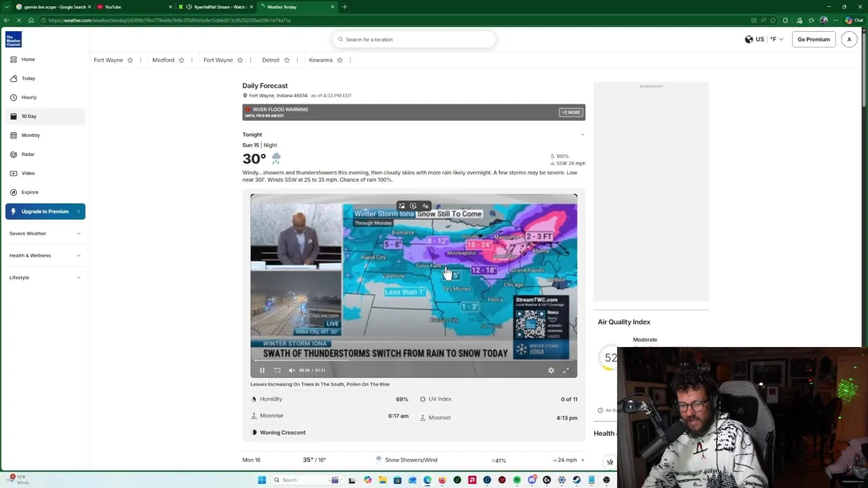
Task: Click video progress bar
Action: pyautogui.click(x=414, y=361)
